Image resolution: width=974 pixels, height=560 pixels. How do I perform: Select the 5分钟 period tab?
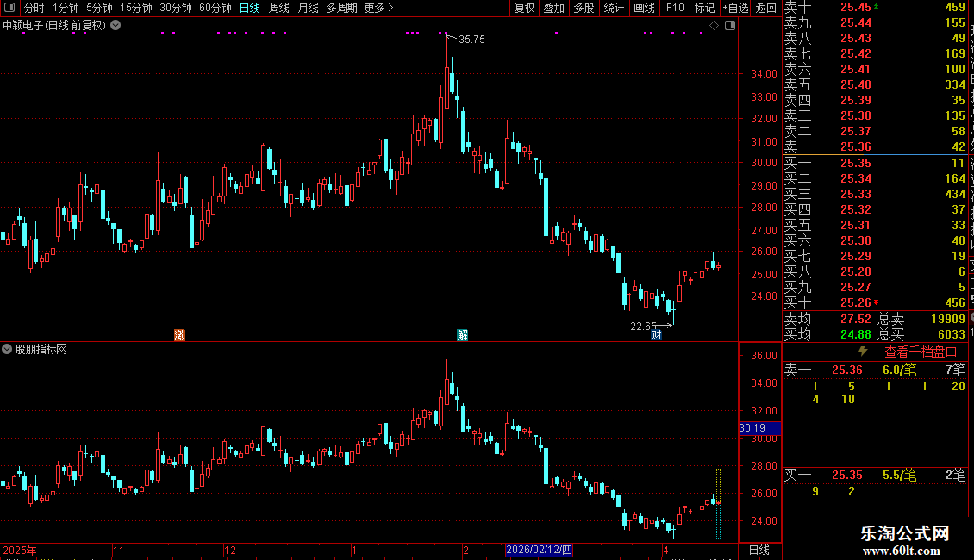[x=99, y=8]
